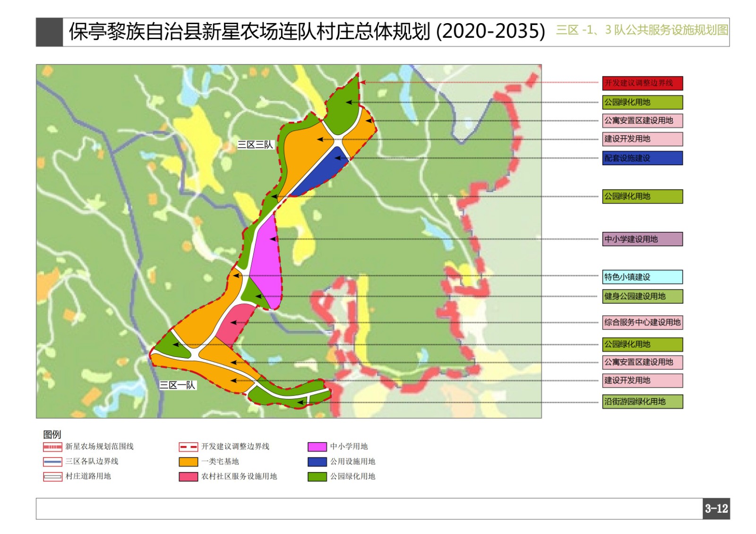Select 公寓安置区建设用地 label below 综合服务中心建设用地
Screen dimensions: 756x534
[642, 363]
